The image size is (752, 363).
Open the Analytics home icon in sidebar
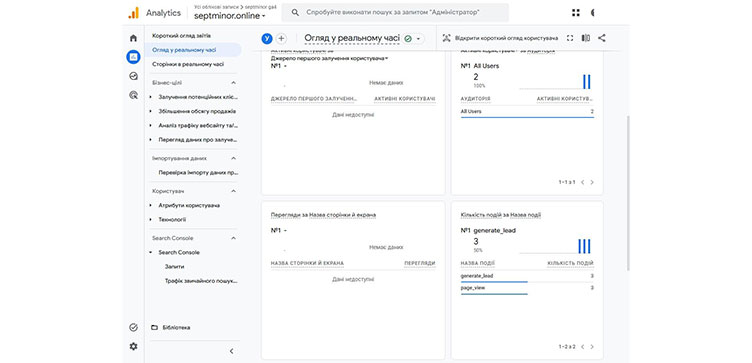pyautogui.click(x=133, y=38)
